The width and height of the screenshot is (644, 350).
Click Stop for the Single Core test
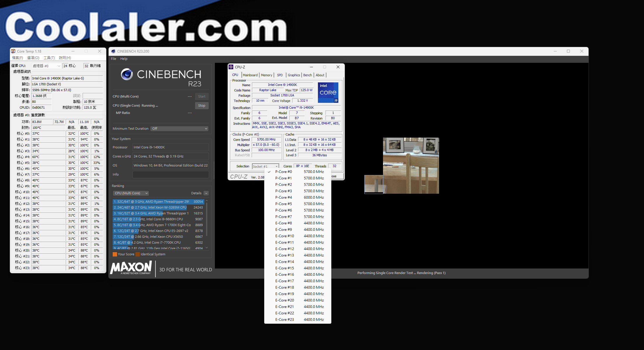pos(201,105)
